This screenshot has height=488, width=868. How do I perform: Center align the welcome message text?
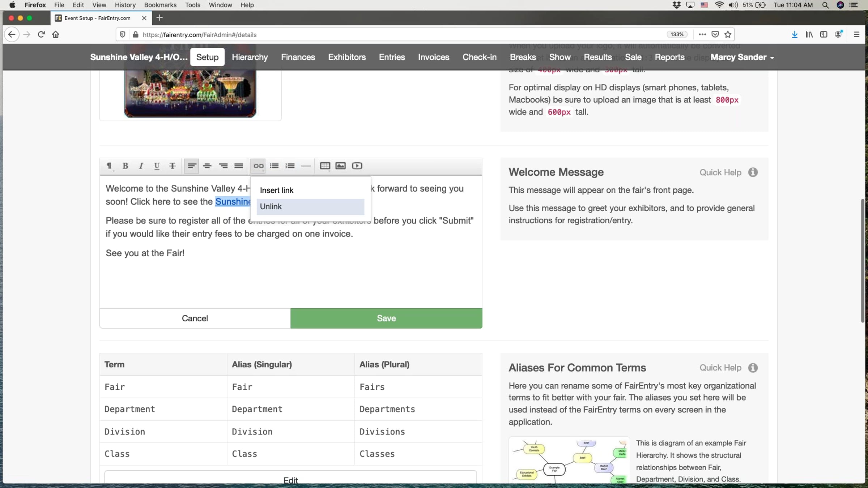coord(207,166)
